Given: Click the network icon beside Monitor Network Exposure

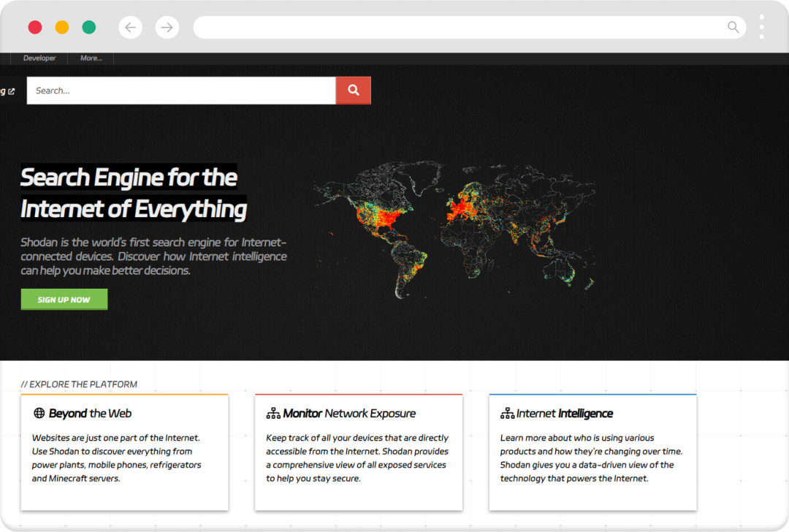Looking at the screenshot, I should (273, 414).
